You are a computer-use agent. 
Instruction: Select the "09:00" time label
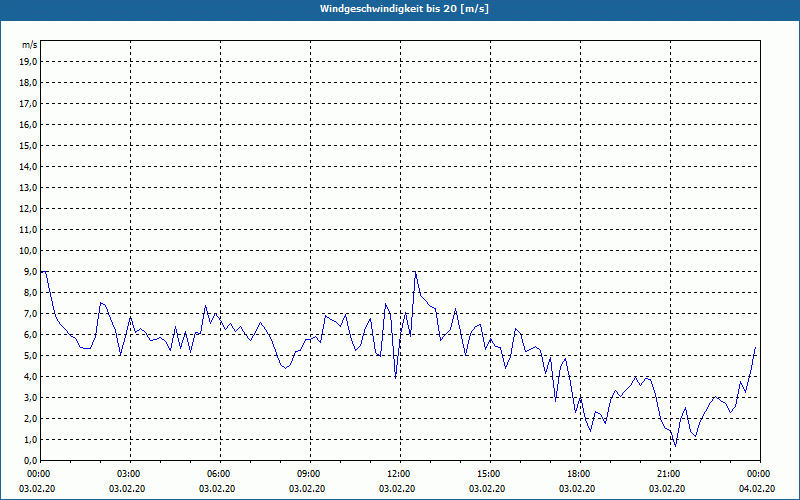[310, 474]
